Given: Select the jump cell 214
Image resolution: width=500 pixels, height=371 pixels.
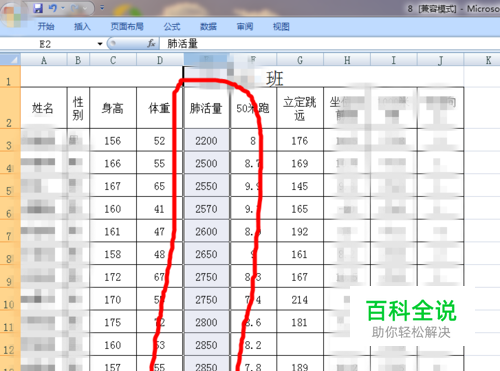Looking at the screenshot, I should click(300, 299).
